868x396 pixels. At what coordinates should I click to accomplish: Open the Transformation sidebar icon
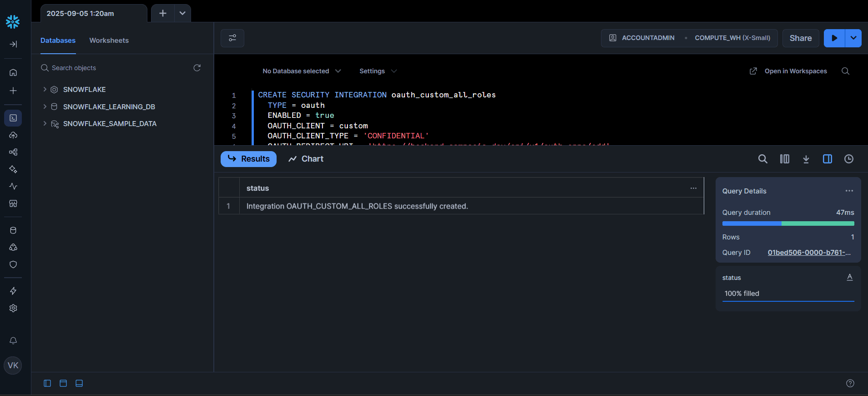tap(13, 152)
